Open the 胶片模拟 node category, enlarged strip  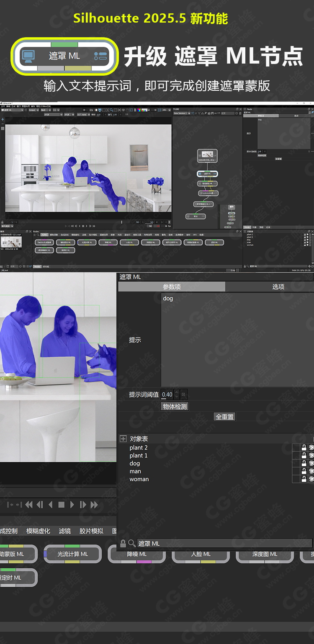click(x=91, y=531)
